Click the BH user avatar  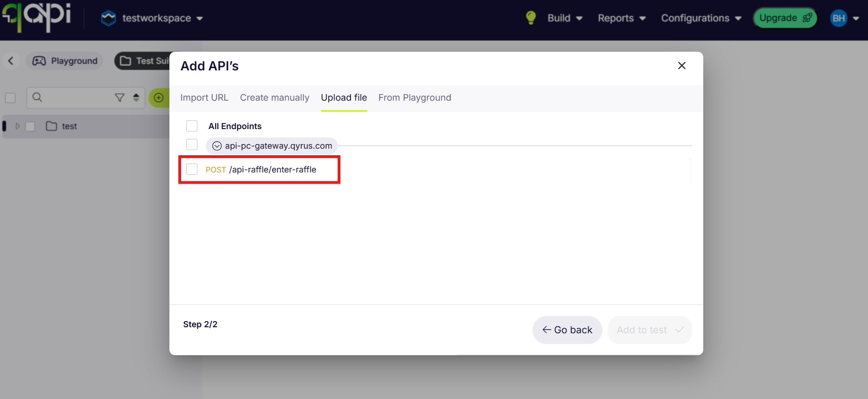tap(839, 18)
